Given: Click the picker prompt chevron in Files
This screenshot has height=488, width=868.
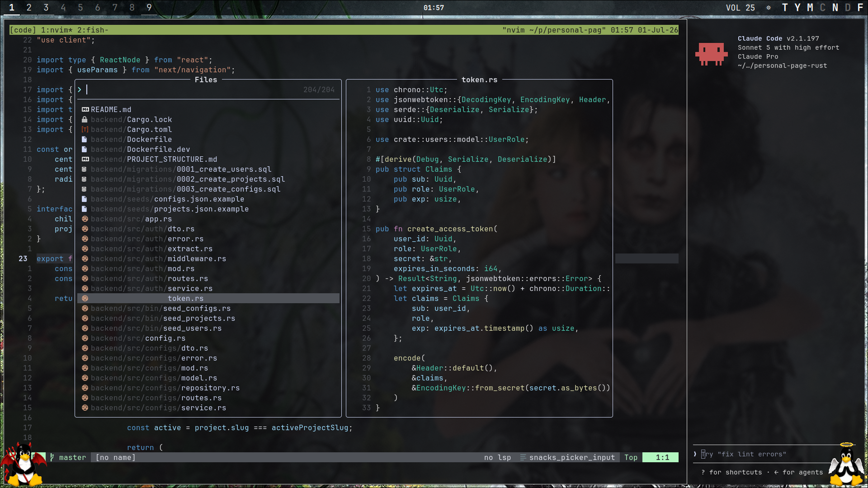Looking at the screenshot, I should 80,90.
